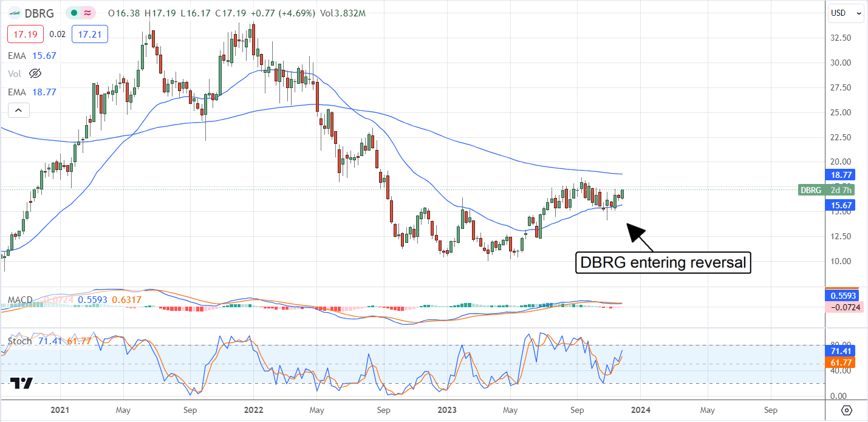
Task: Click the 'DBRG entering reversal' annotation box
Action: click(663, 264)
